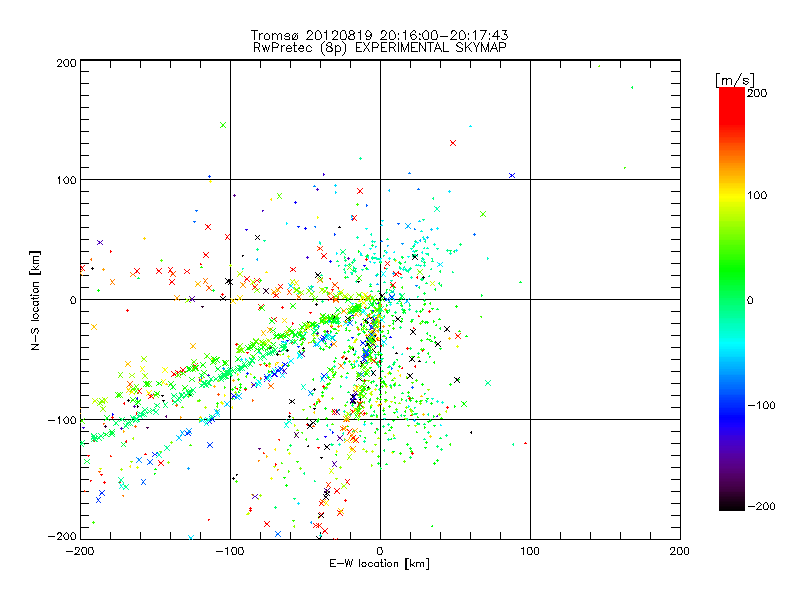Screen dimensions: 800x600
Task: Click the title line "Tromsø 20120819 20:16:00-20:17:43"
Action: coord(379,35)
